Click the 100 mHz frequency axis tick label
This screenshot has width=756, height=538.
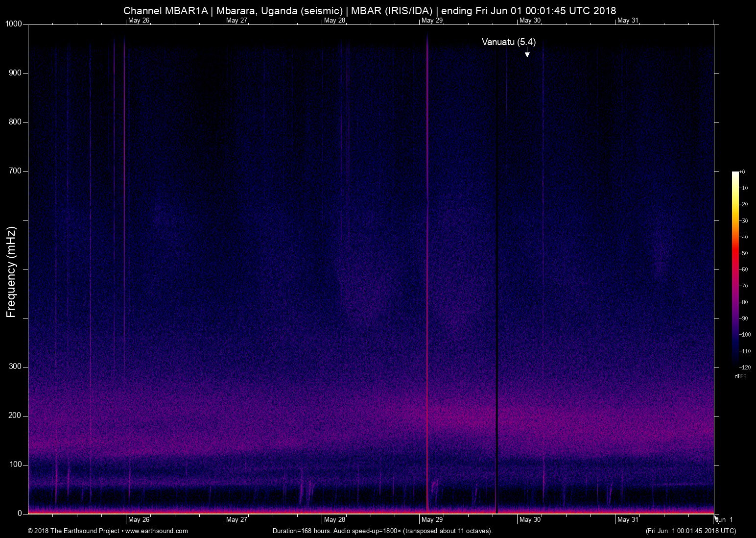click(x=16, y=465)
